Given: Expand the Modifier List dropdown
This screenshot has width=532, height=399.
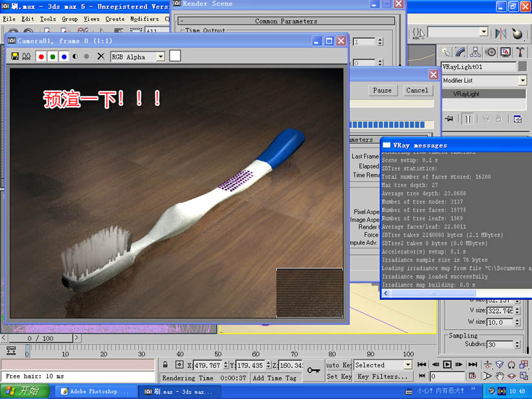Looking at the screenshot, I should tap(522, 81).
